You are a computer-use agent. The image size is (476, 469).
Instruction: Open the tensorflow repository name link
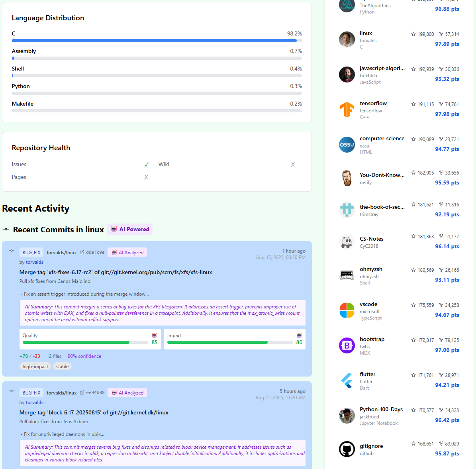[373, 103]
